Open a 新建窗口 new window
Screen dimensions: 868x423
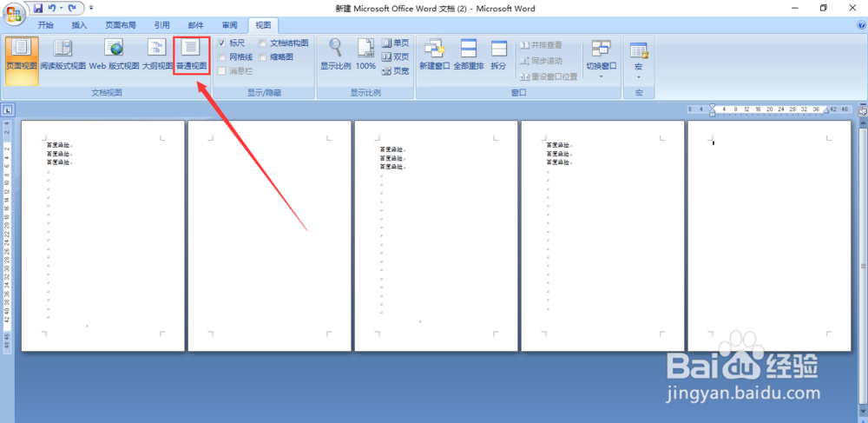point(435,55)
